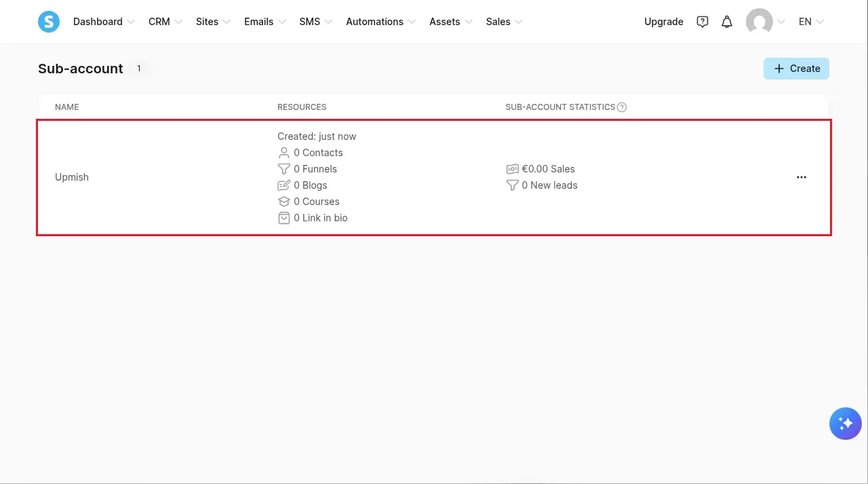Image resolution: width=868 pixels, height=484 pixels.
Task: Click the Create button
Action: click(x=796, y=69)
